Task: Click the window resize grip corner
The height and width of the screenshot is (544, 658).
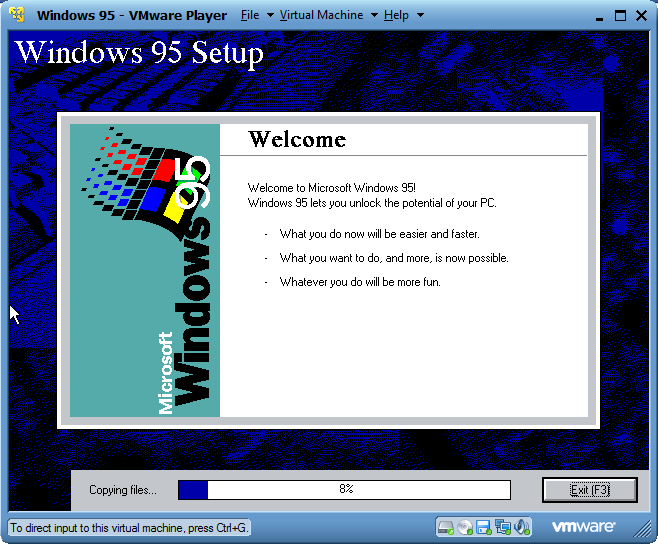Action: click(642, 528)
